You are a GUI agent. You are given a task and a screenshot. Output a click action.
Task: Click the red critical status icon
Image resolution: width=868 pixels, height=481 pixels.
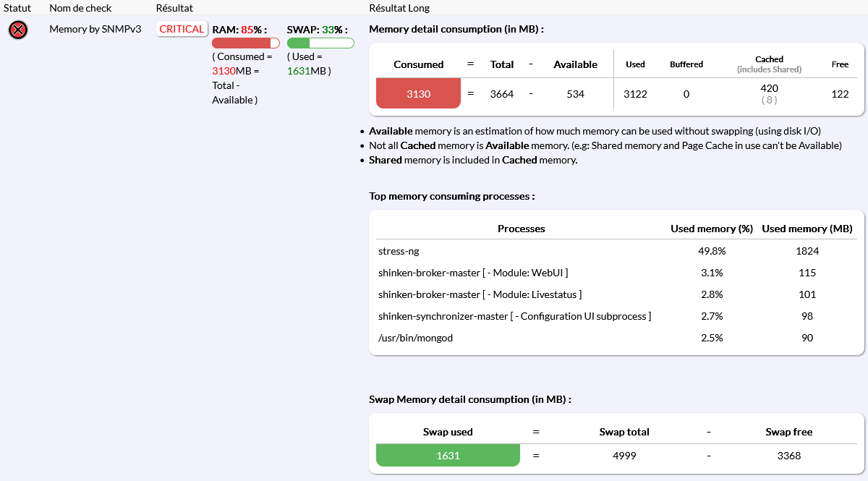point(18,30)
